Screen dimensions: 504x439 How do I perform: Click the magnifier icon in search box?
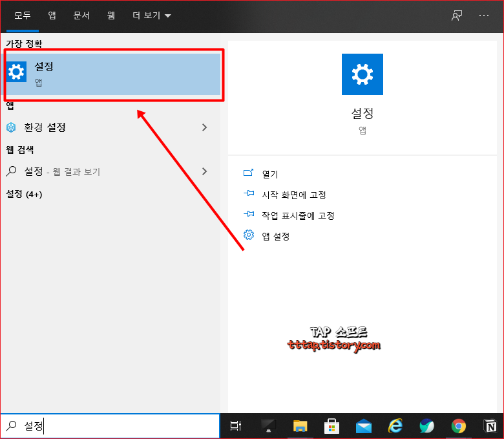tap(11, 425)
